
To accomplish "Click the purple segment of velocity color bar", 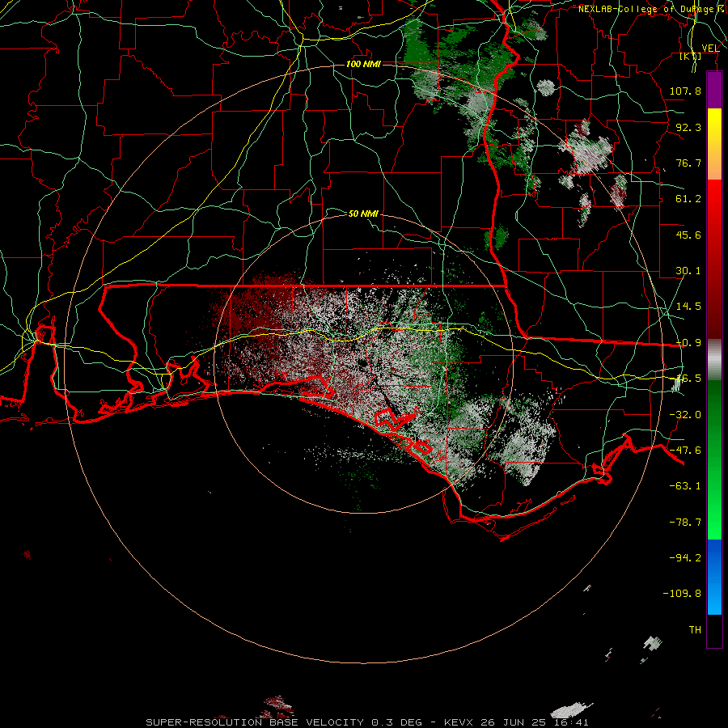I will coord(714,90).
